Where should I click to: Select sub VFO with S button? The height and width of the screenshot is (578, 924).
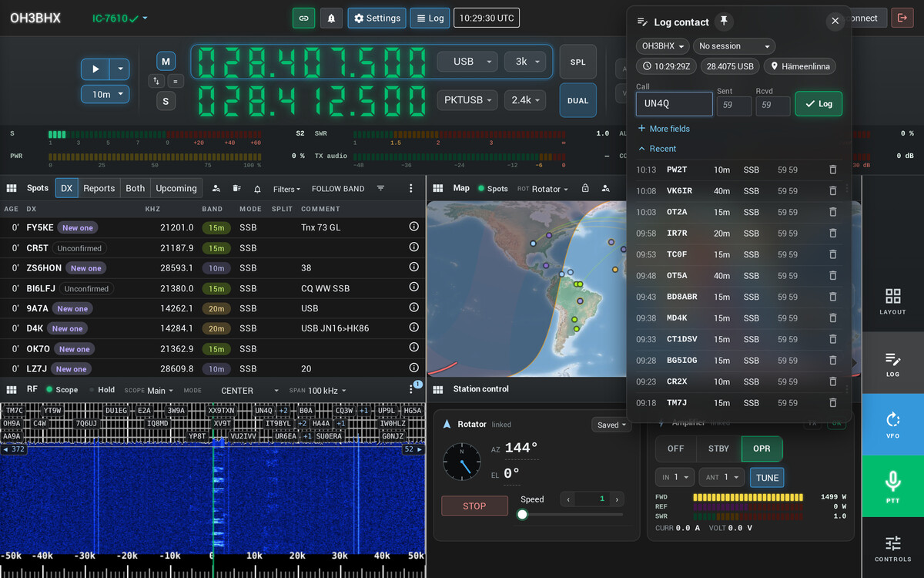tap(166, 100)
